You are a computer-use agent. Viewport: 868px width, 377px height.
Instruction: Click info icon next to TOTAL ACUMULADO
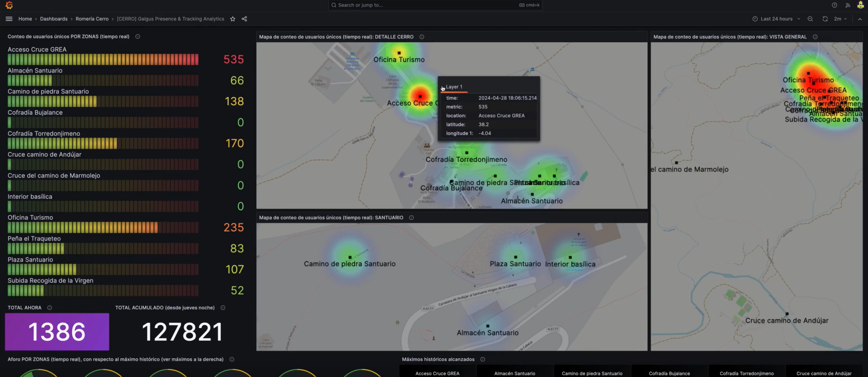click(x=223, y=308)
